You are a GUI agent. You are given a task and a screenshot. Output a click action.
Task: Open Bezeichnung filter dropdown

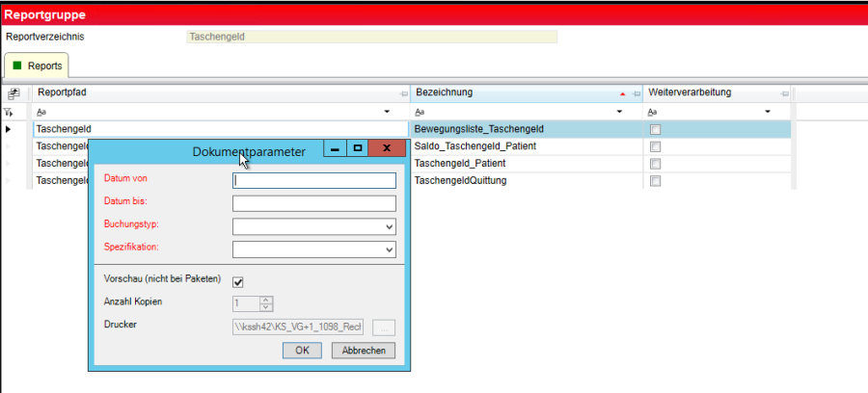619,112
